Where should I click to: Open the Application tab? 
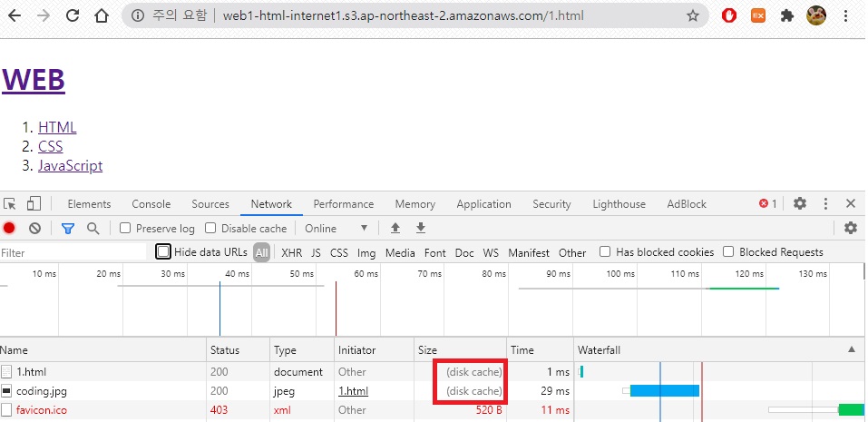coord(483,204)
